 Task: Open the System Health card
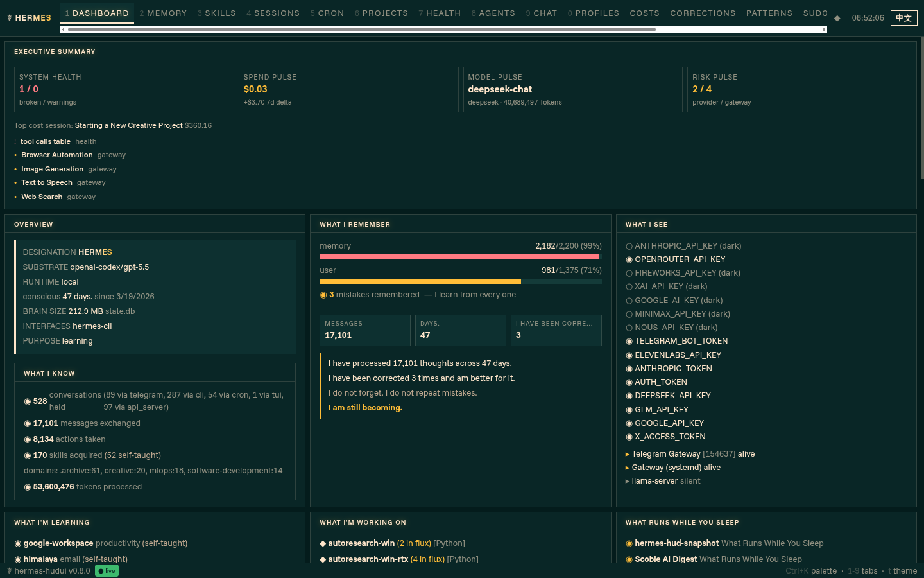tap(124, 89)
